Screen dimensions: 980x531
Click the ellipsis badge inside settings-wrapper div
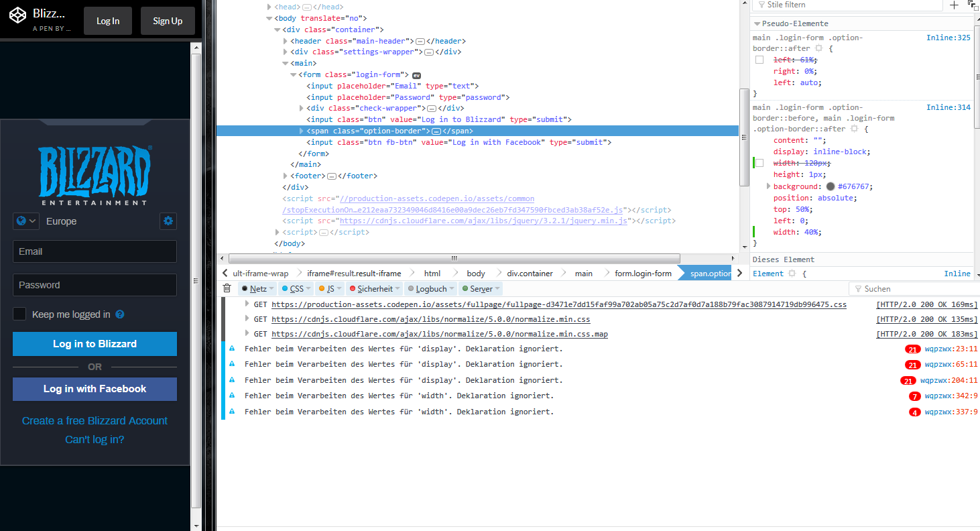(x=429, y=52)
